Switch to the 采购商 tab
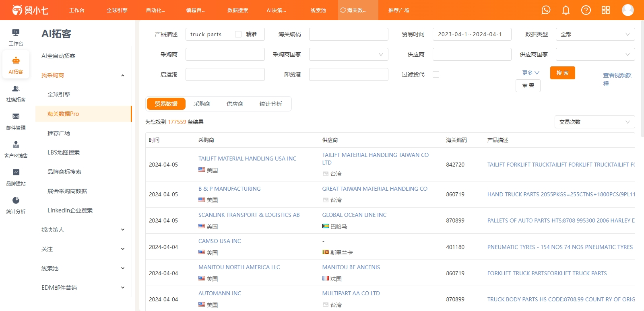 click(202, 104)
